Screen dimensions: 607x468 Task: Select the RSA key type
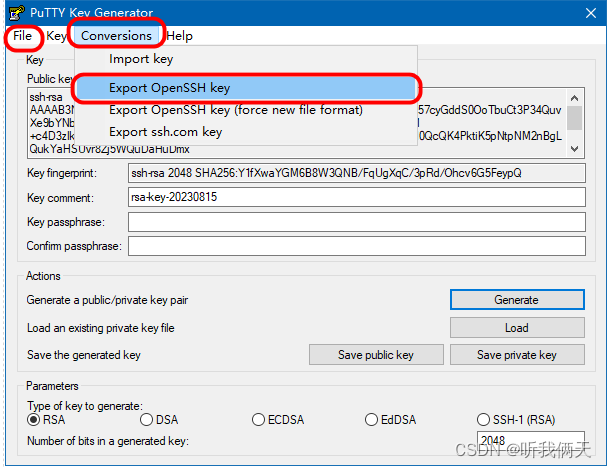(46, 420)
